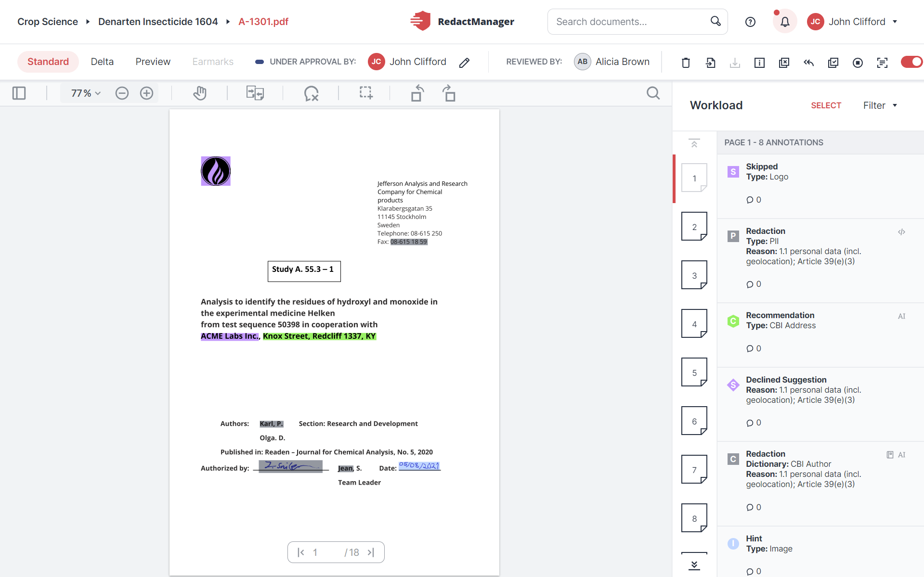Open the document info icon
Screen dimensions: 924x577
pos(759,63)
